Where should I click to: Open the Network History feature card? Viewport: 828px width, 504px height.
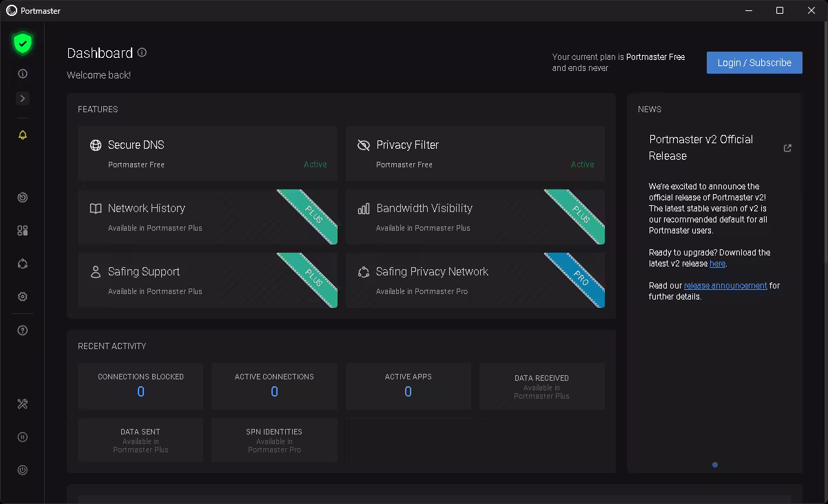(207, 217)
